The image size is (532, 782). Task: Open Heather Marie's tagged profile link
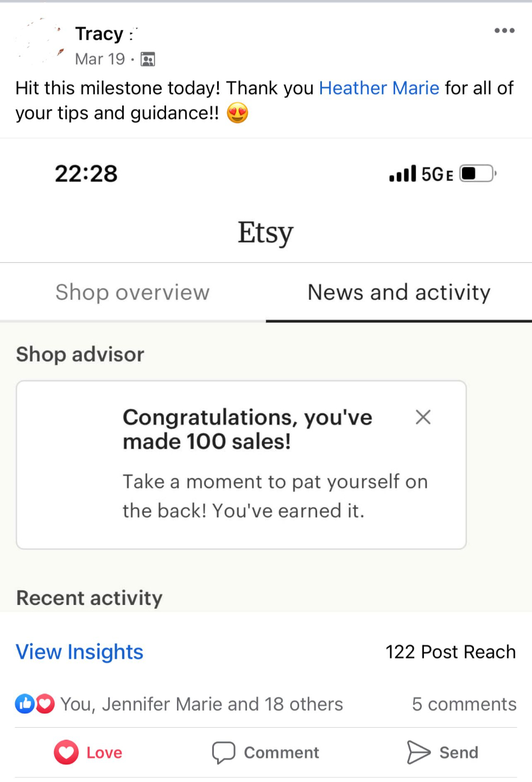pyautogui.click(x=379, y=88)
